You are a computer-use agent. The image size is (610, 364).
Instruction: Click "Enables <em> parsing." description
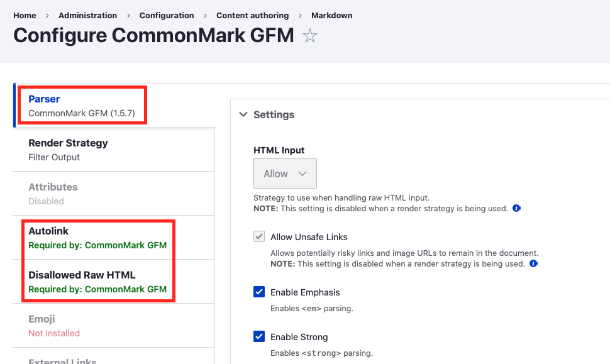click(312, 309)
